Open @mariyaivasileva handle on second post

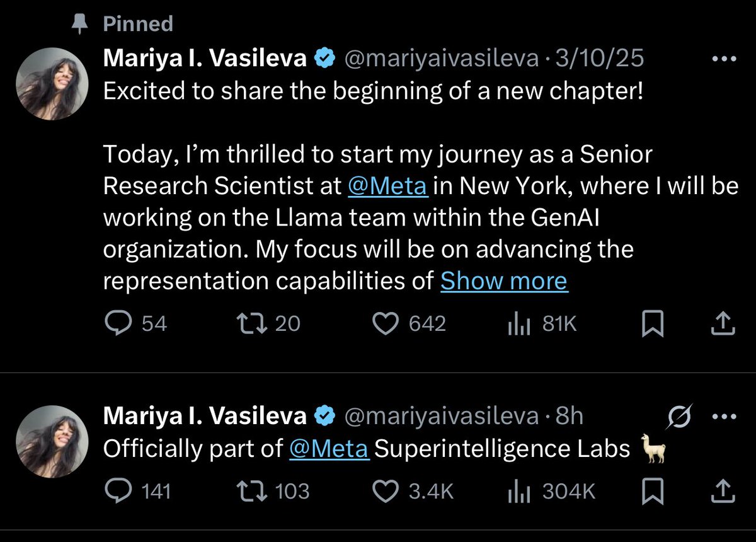(x=440, y=416)
